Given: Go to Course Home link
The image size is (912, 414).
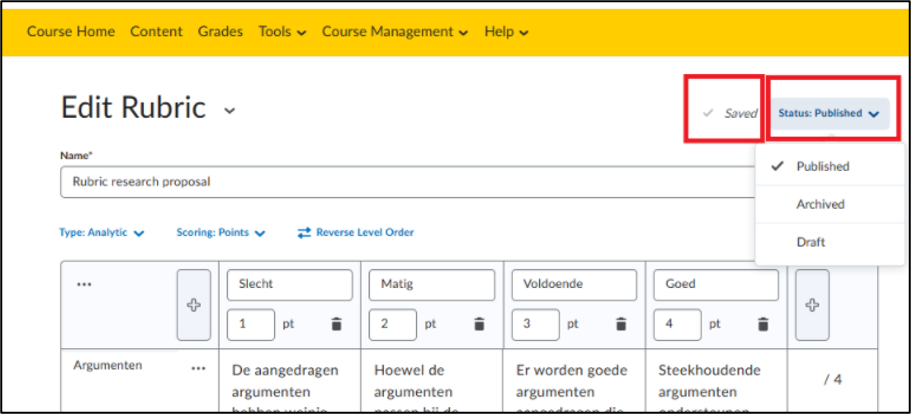Looking at the screenshot, I should (70, 32).
